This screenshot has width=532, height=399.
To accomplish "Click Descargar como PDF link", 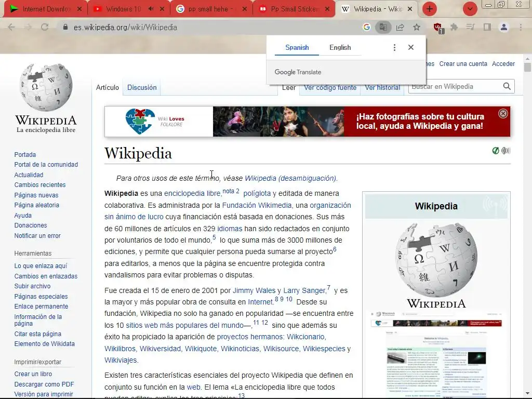I will point(44,384).
